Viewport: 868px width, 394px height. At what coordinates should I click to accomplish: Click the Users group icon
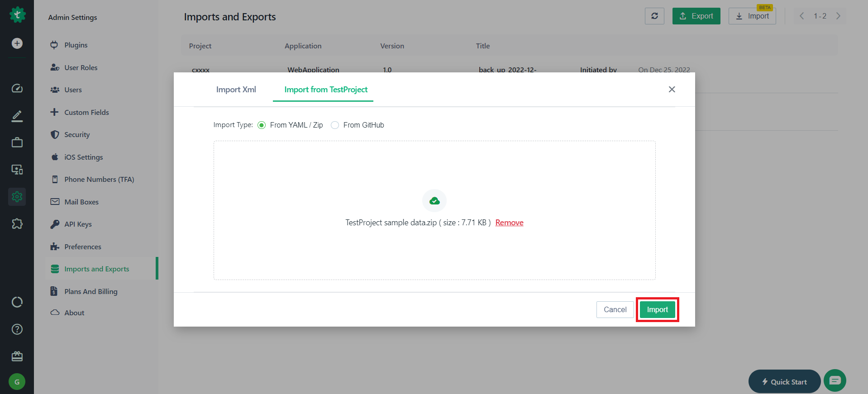click(55, 90)
